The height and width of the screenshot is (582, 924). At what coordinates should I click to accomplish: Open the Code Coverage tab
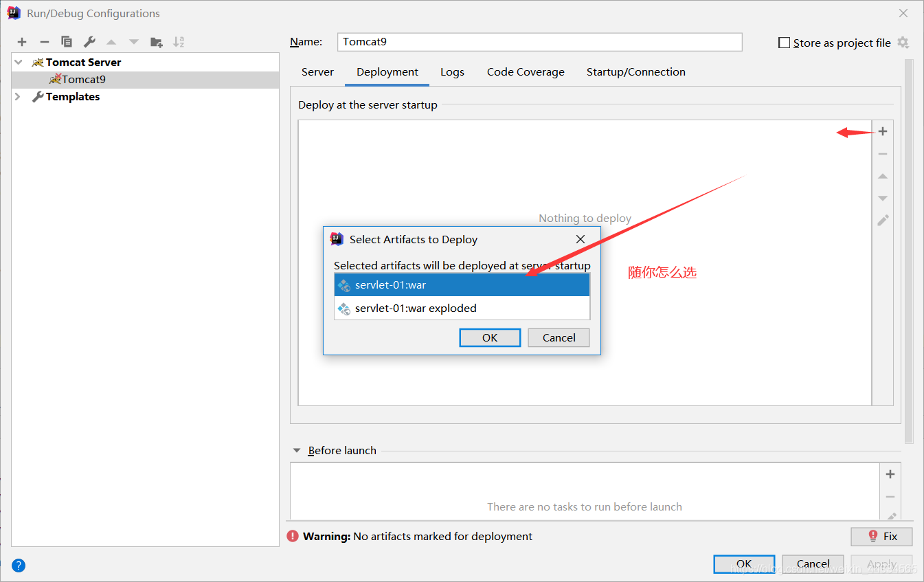(526, 71)
